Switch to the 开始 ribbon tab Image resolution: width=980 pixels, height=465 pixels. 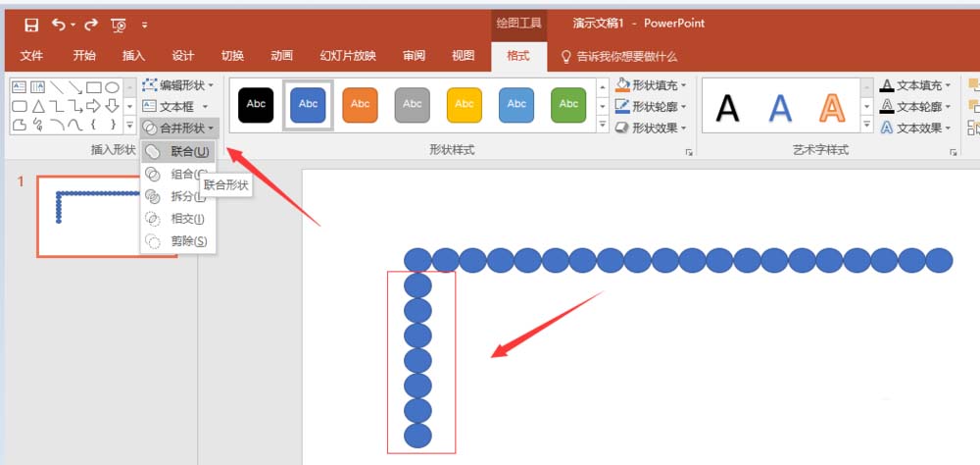pyautogui.click(x=83, y=56)
